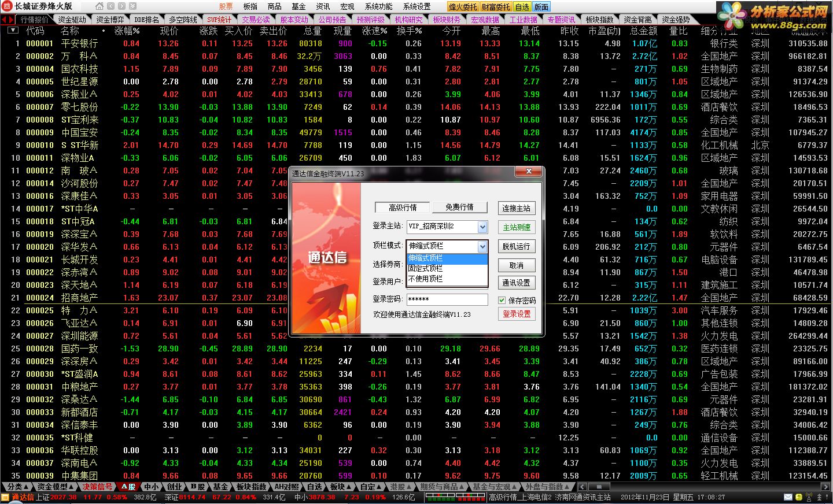833x504 pixels.
Task: Open the column header dropdown triangle icon
Action: (12, 31)
